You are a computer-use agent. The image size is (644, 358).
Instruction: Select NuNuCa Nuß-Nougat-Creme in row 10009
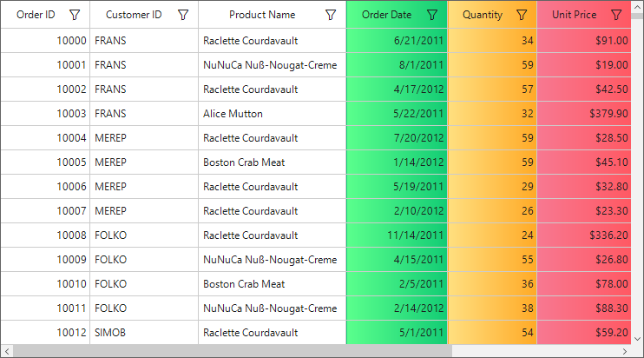tap(273, 259)
